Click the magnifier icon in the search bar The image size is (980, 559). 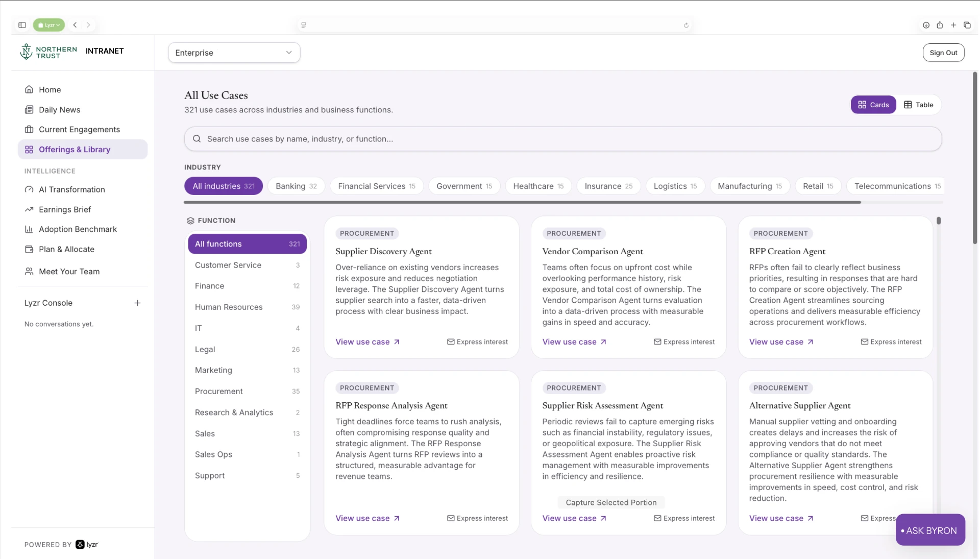point(197,139)
